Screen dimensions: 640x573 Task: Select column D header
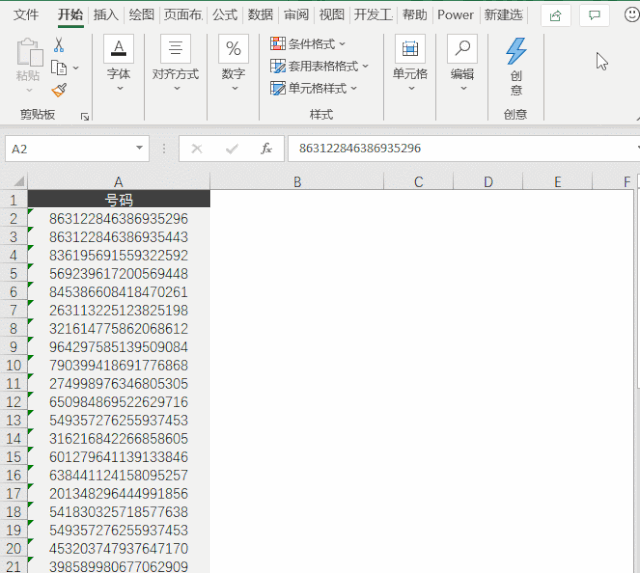click(488, 181)
